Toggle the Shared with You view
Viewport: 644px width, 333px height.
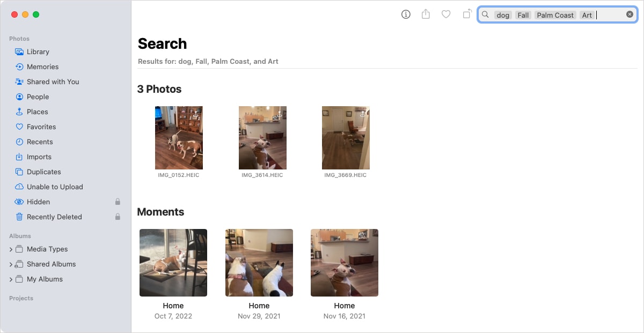coord(53,82)
